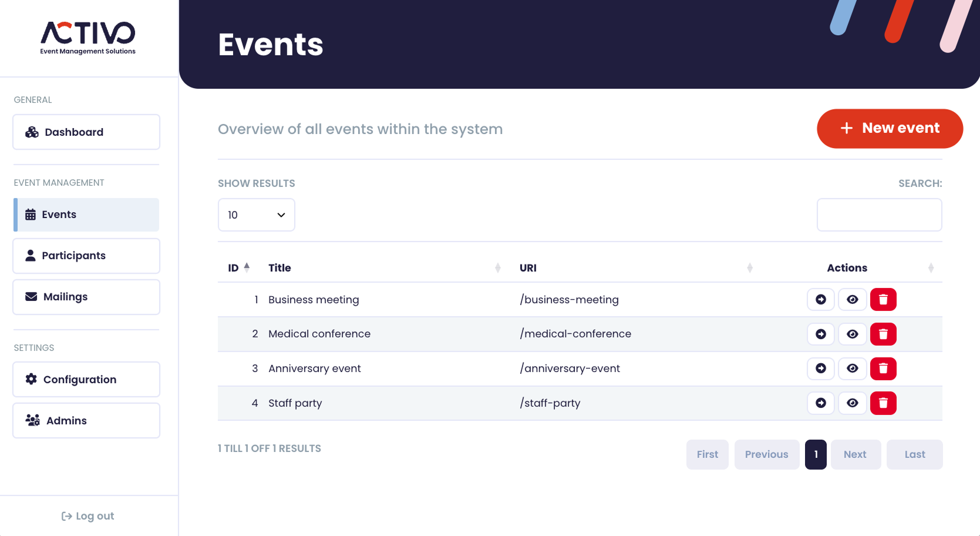
Task: Open Staff party with arrow icon
Action: tap(820, 403)
